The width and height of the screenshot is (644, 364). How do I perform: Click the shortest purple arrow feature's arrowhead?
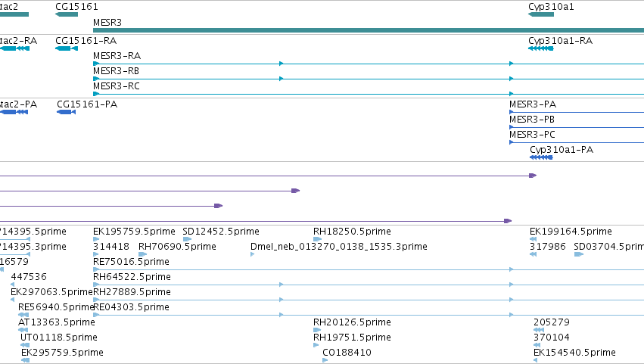click(219, 206)
